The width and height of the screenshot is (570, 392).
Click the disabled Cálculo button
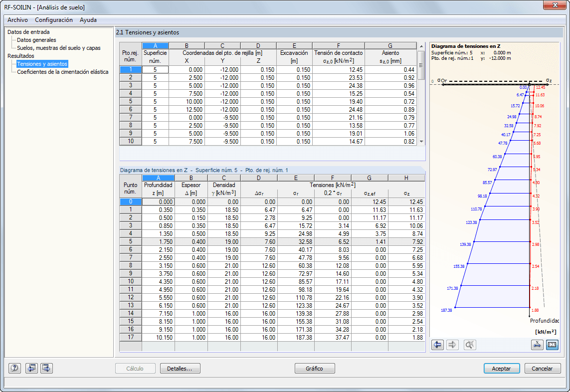135,369
